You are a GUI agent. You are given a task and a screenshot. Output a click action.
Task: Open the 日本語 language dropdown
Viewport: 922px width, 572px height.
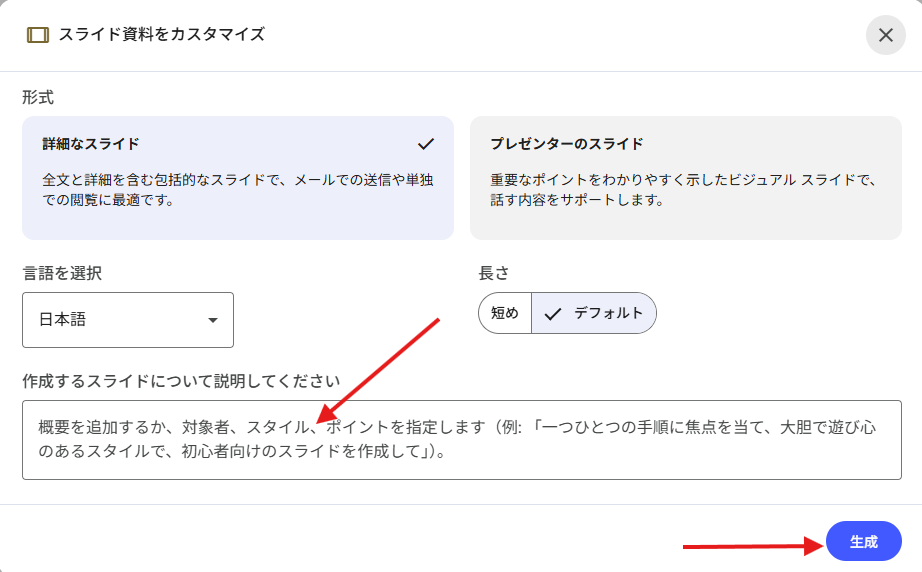coord(128,320)
